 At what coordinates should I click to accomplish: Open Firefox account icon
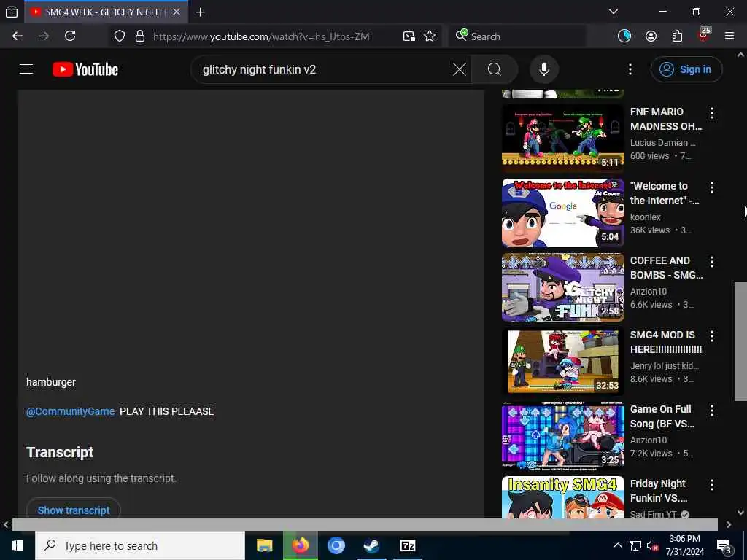click(651, 36)
